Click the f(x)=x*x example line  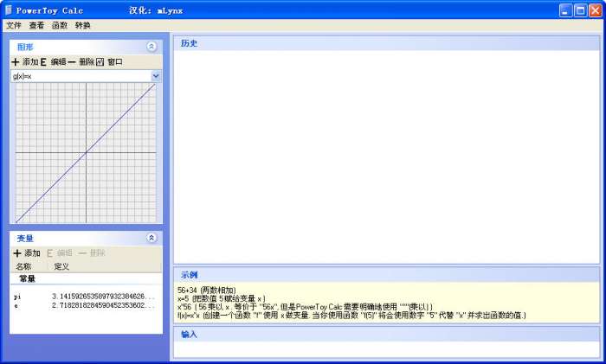[x=351, y=316]
